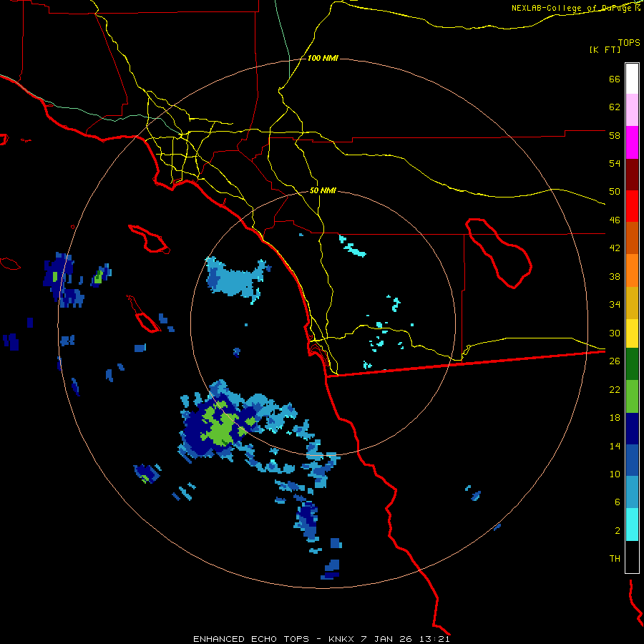Click the 62 legend value

point(615,107)
